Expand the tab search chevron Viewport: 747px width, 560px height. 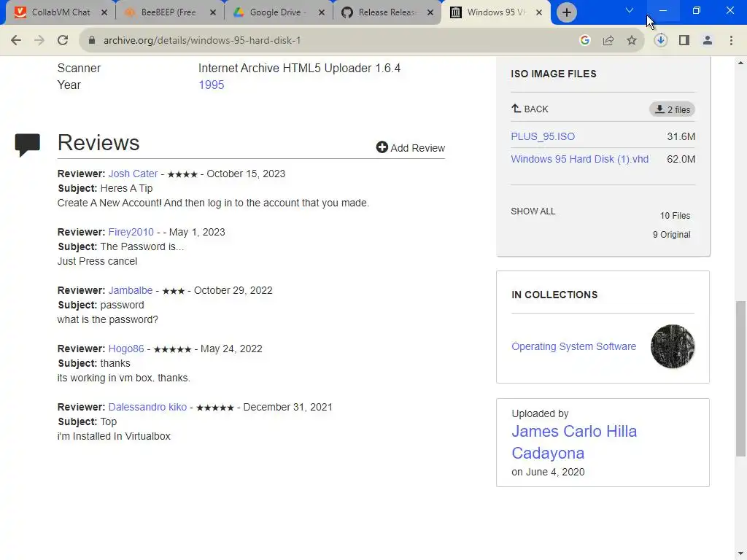[x=630, y=10]
